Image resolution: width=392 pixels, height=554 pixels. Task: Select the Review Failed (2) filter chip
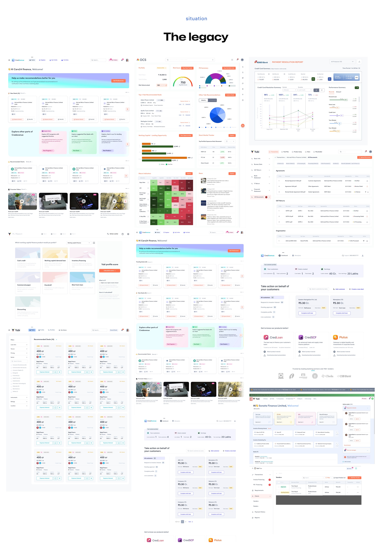point(290,164)
